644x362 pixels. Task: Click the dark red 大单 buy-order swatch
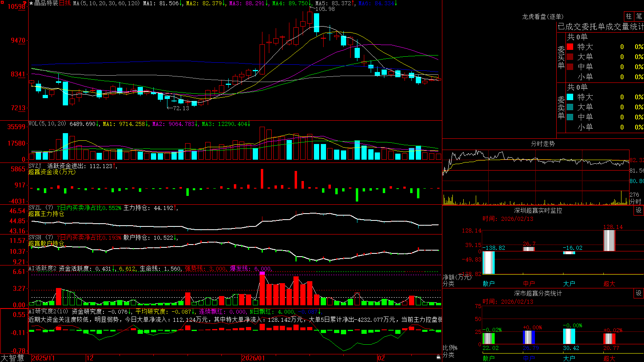coord(570,57)
